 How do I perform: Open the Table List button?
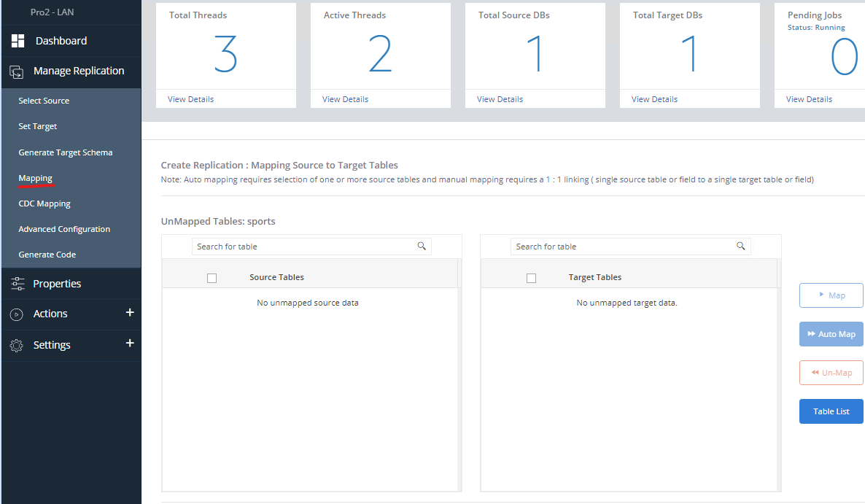831,411
